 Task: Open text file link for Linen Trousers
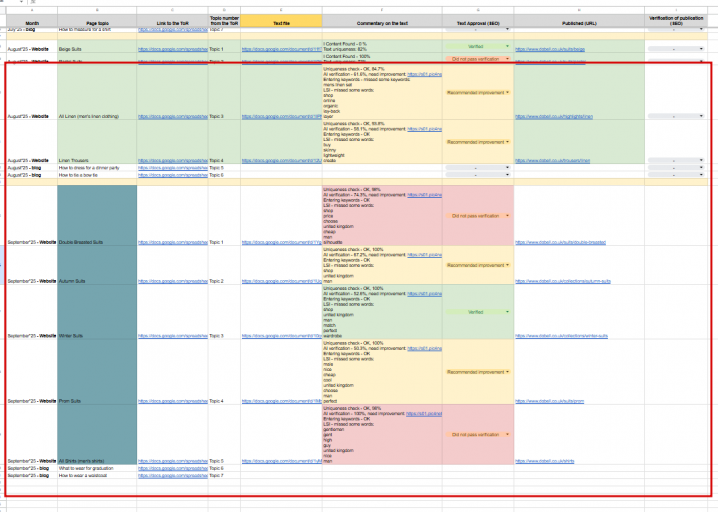pyautogui.click(x=282, y=161)
